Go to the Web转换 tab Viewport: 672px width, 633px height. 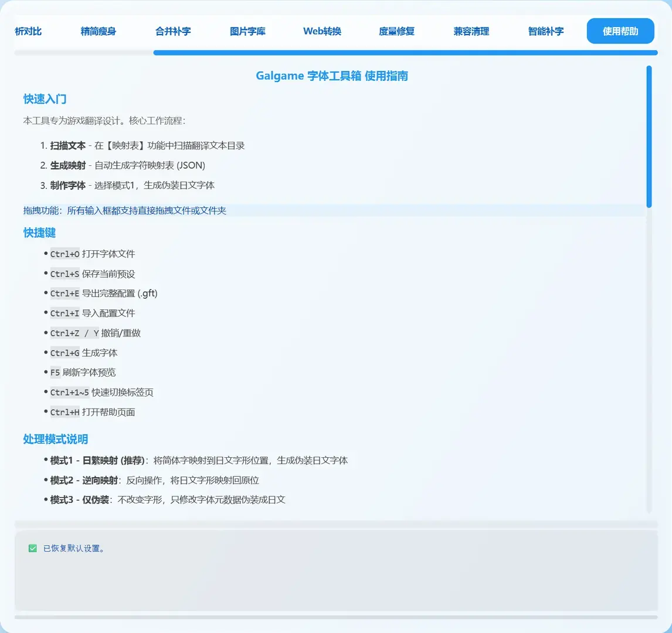[x=322, y=31]
